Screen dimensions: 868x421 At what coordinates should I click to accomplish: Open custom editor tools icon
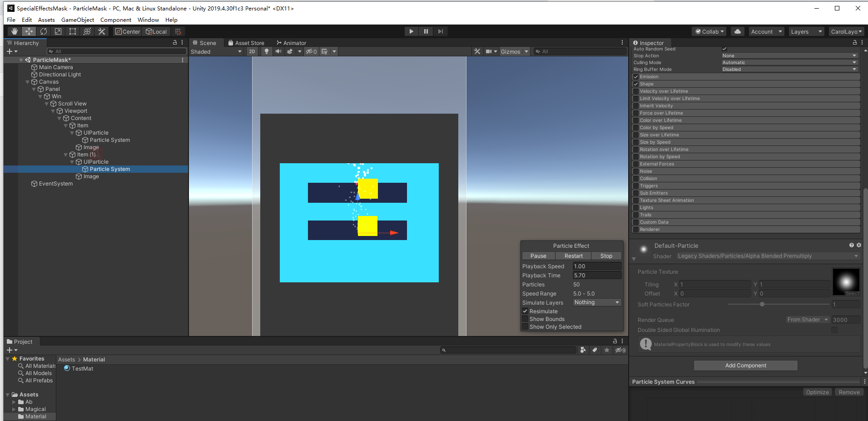point(102,31)
